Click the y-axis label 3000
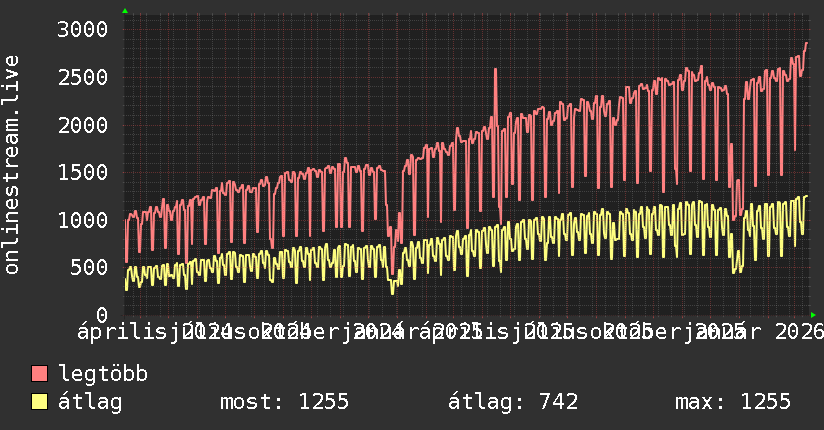Viewport: 824px width, 430px height. tap(83, 29)
